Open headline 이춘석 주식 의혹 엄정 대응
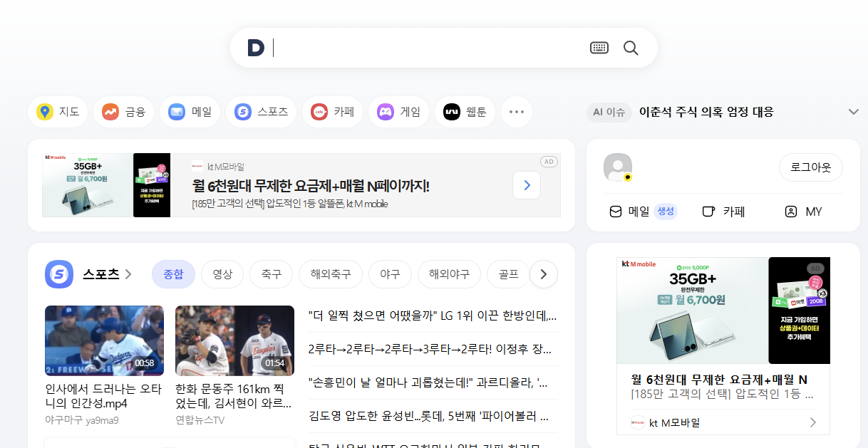This screenshot has width=868, height=448. point(706,112)
